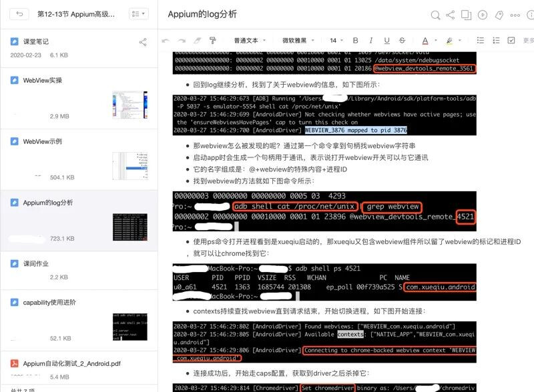Screen dimensions: 534x392
Task: Click the search magnifier icon
Action: click(x=435, y=15)
